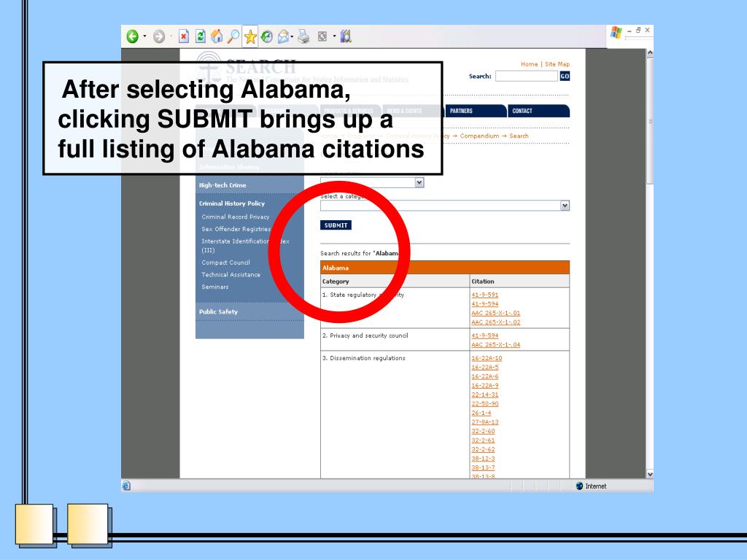Open Public Safety in the sidebar

(x=218, y=312)
